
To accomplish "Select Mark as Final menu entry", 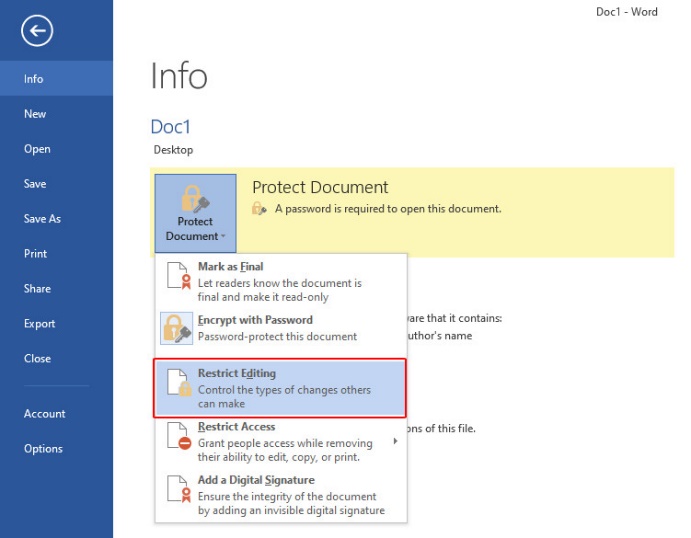I will [281, 282].
